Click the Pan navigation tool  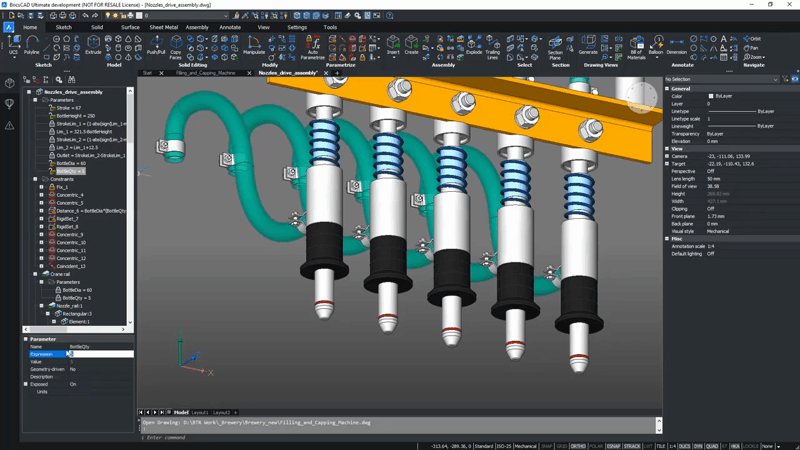click(x=751, y=48)
